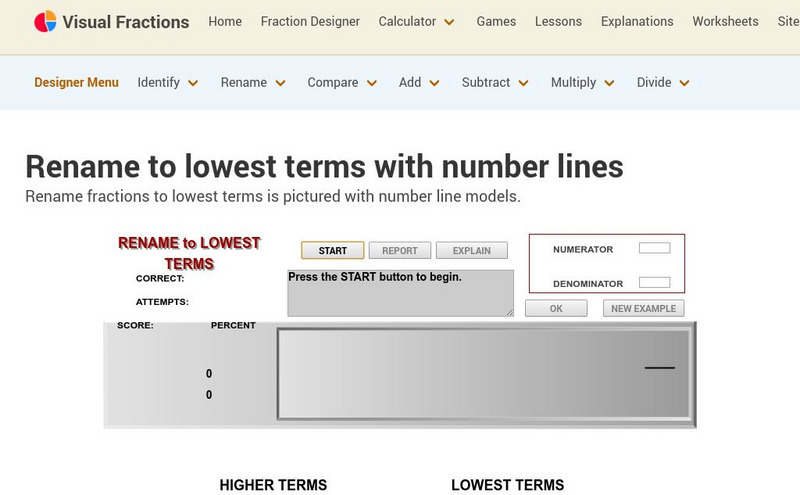Expand the Rename dropdown

click(x=253, y=83)
